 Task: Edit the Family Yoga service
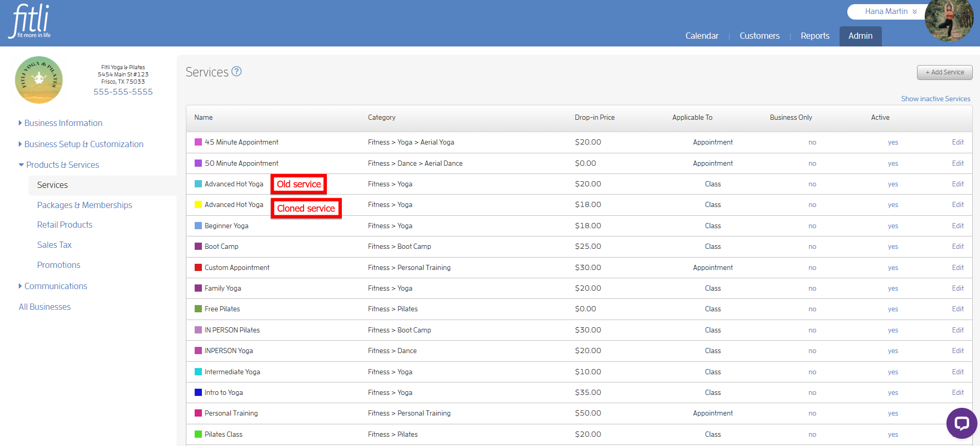coord(958,288)
